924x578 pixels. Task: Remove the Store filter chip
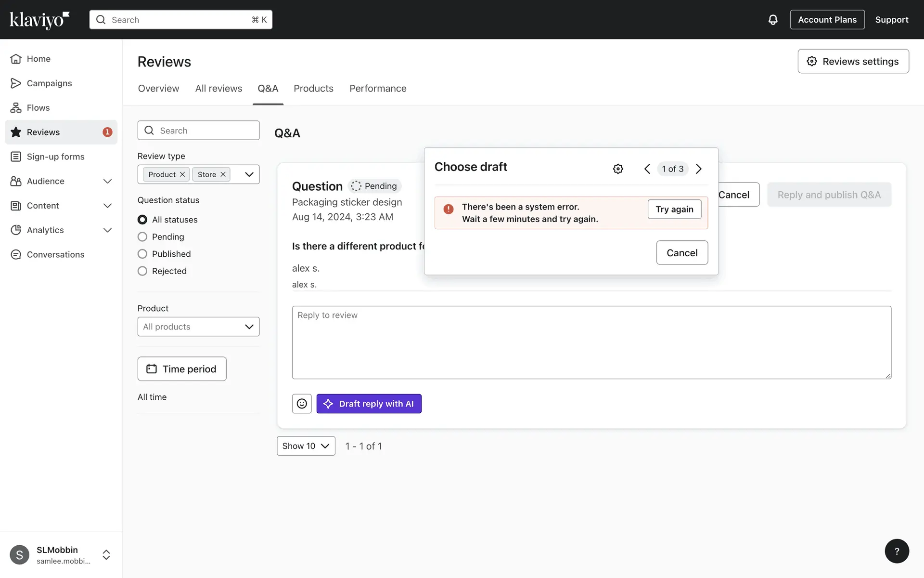223,174
